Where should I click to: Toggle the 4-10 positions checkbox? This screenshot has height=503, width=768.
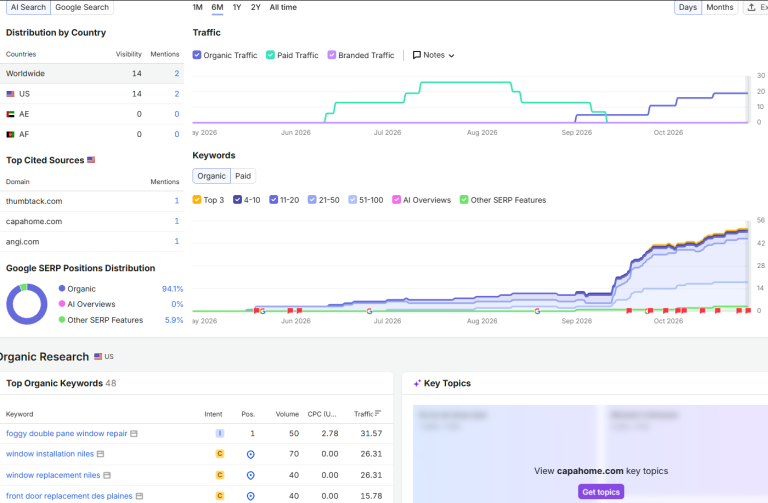point(237,199)
